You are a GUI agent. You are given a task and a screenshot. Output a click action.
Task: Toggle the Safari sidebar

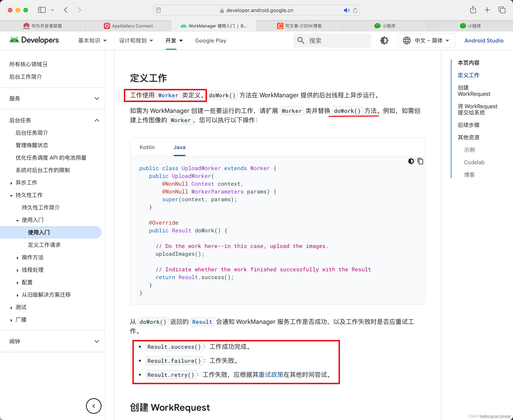(x=42, y=10)
